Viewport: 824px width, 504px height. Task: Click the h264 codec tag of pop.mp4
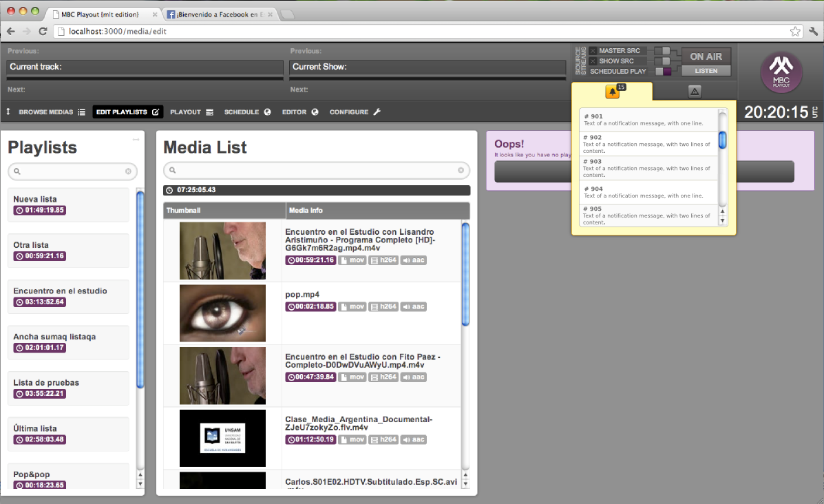click(x=383, y=306)
